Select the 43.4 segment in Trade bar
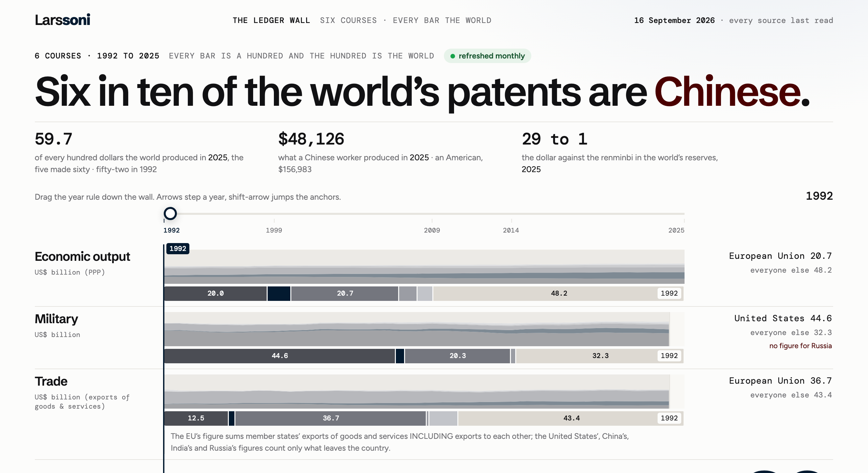 [571, 418]
